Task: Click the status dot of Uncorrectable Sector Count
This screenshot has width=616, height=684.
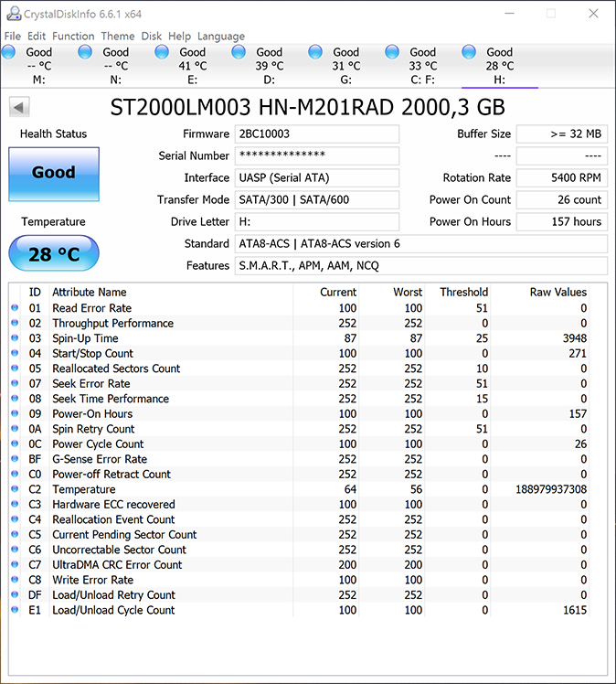Action: point(15,550)
